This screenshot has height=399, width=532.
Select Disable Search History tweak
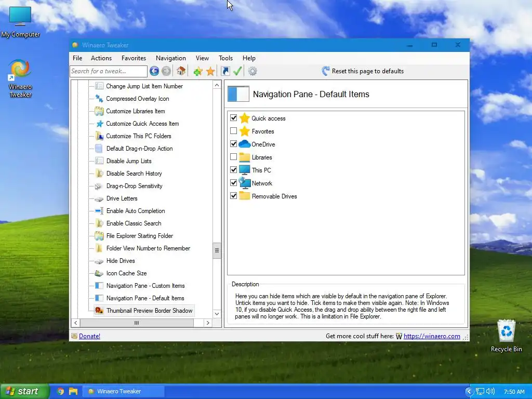[x=134, y=174]
